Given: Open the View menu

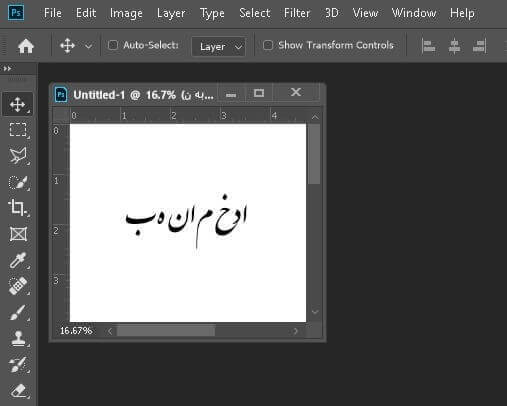Looking at the screenshot, I should (x=365, y=13).
